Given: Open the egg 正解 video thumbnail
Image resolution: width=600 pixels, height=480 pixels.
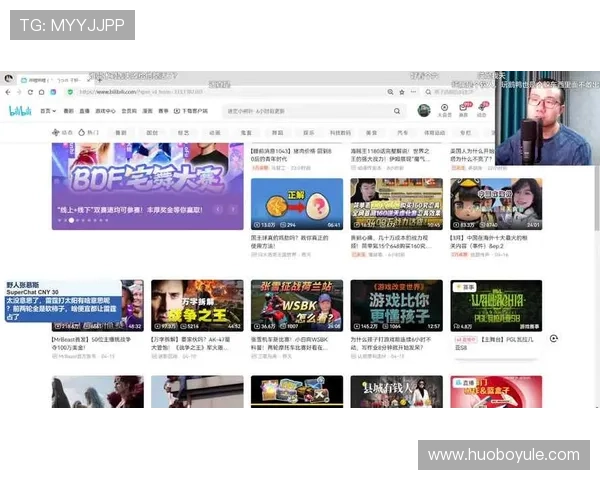Looking at the screenshot, I should click(297, 204).
